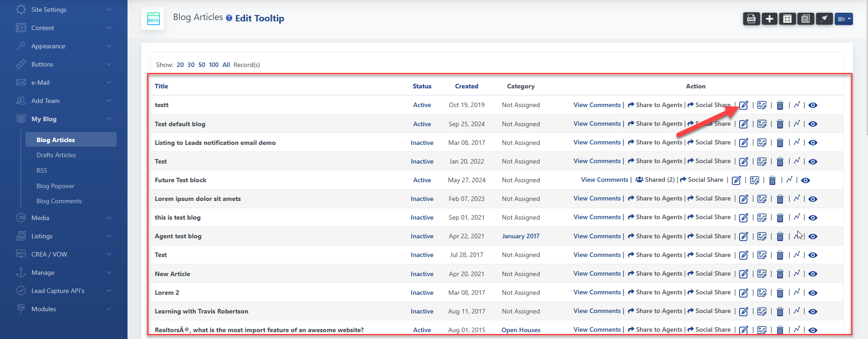
Task: Click eye icon for 'Lorem ipsum dolor sit amets'
Action: 813,199
